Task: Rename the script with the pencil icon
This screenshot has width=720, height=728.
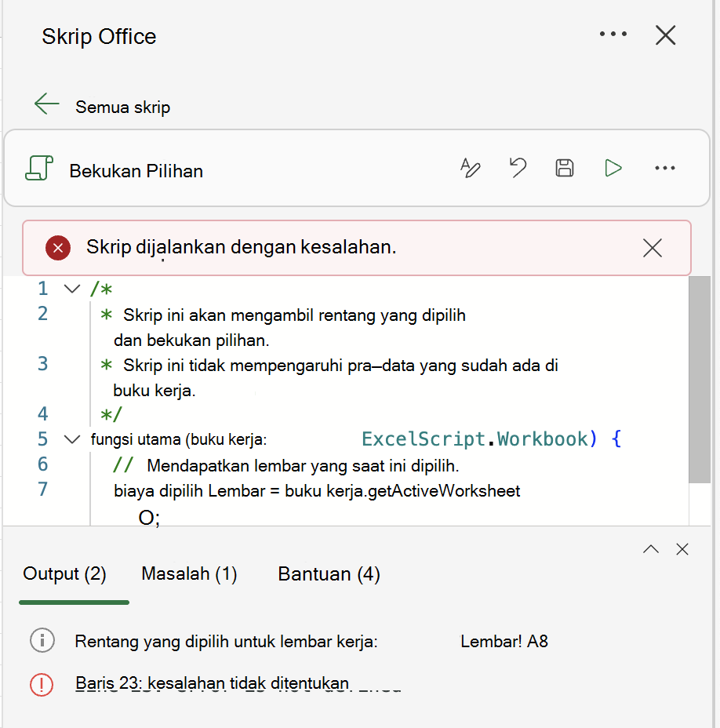Action: pos(471,168)
